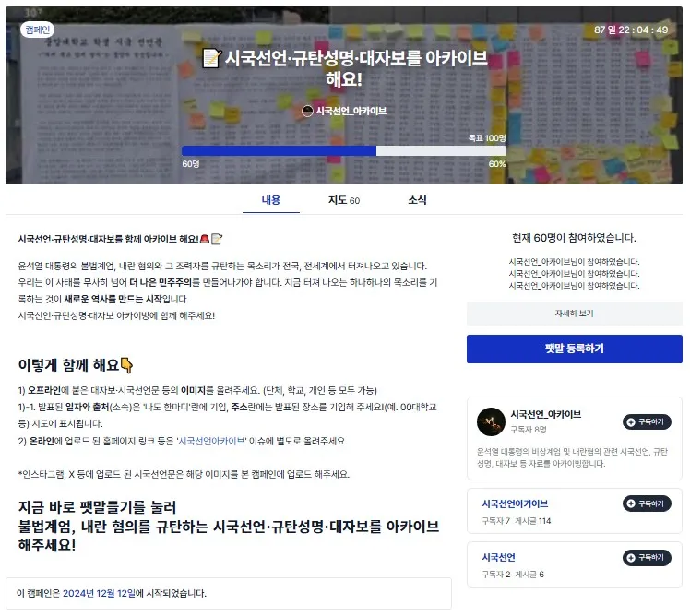Open the 2024년 12월 12일 date link
The height and width of the screenshot is (616, 690).
pos(99,594)
